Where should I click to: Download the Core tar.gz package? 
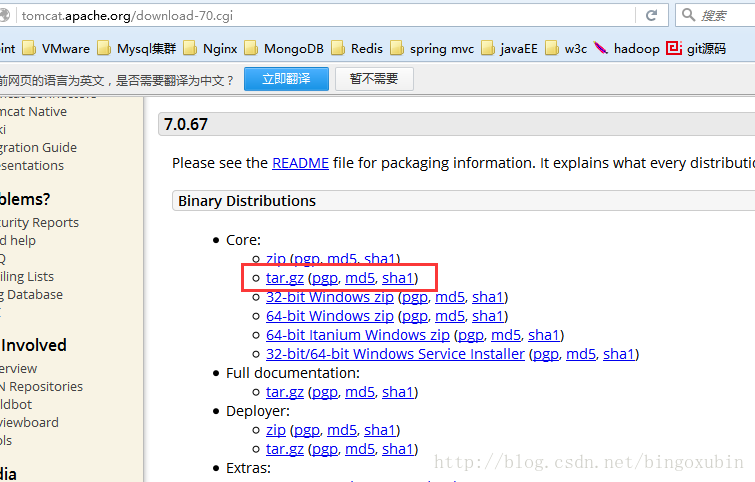(x=285, y=278)
